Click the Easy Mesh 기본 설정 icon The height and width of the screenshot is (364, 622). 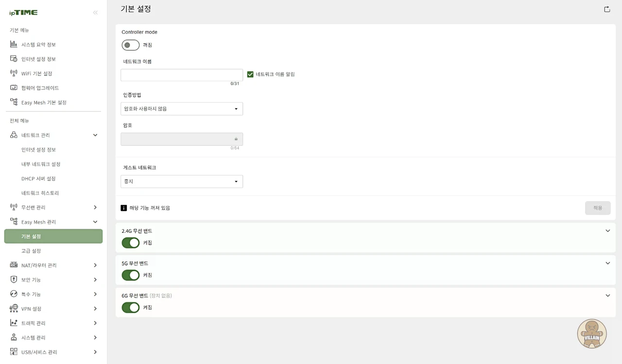pyautogui.click(x=14, y=102)
